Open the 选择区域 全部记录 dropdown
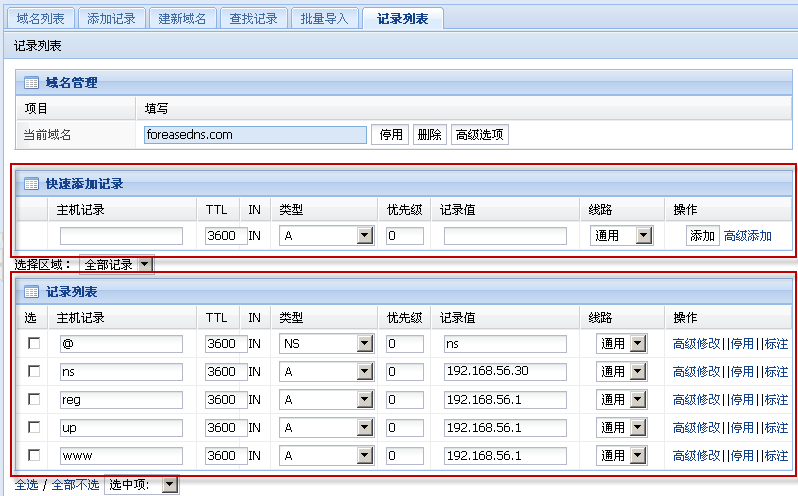The image size is (798, 496). tap(117, 264)
